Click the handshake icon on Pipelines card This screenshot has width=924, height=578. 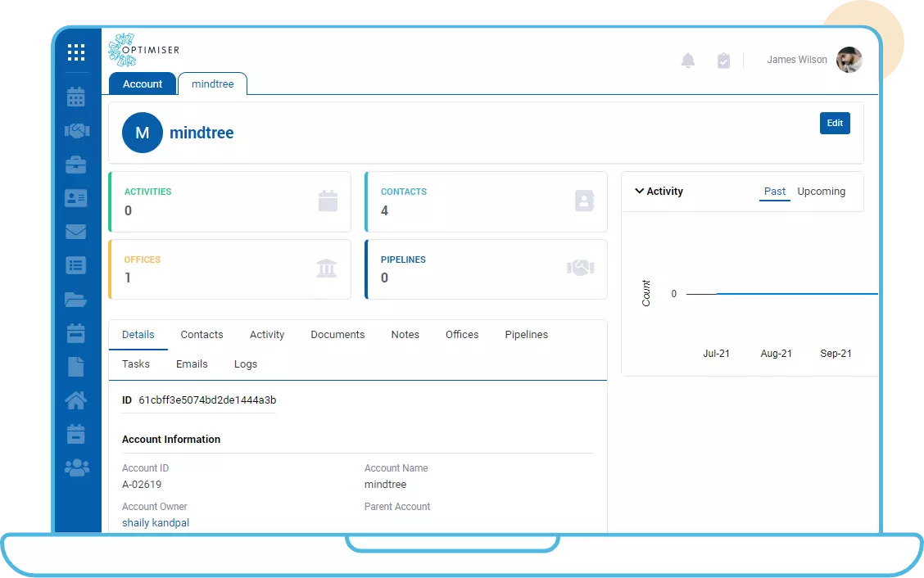pos(581,268)
